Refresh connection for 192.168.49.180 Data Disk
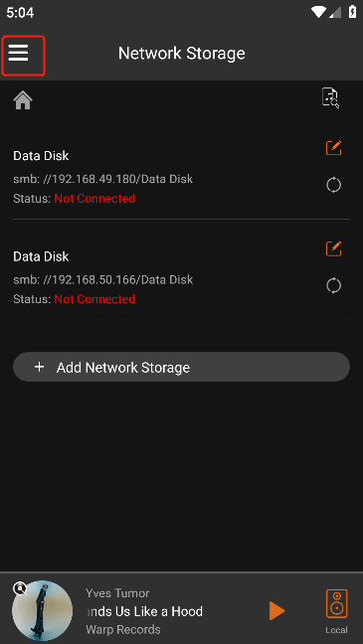Screen dimensions: 363x644 [333, 185]
